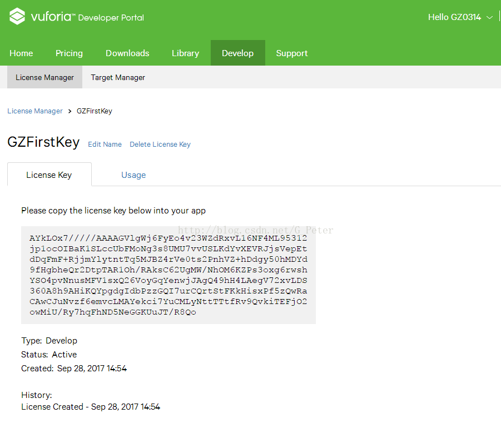Select the Develop menu item

click(x=238, y=53)
